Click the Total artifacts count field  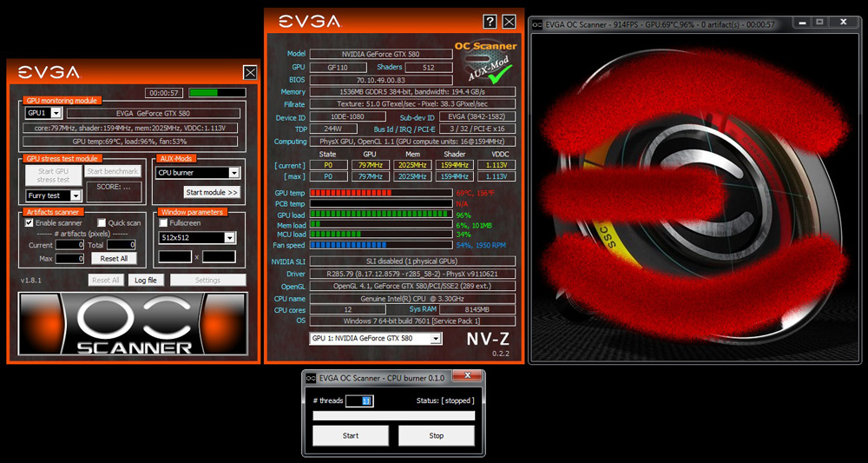(121, 244)
